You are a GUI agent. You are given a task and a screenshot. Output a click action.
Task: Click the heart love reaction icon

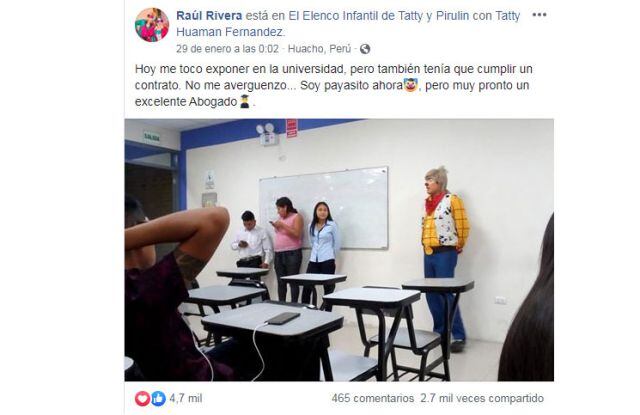coord(142,398)
